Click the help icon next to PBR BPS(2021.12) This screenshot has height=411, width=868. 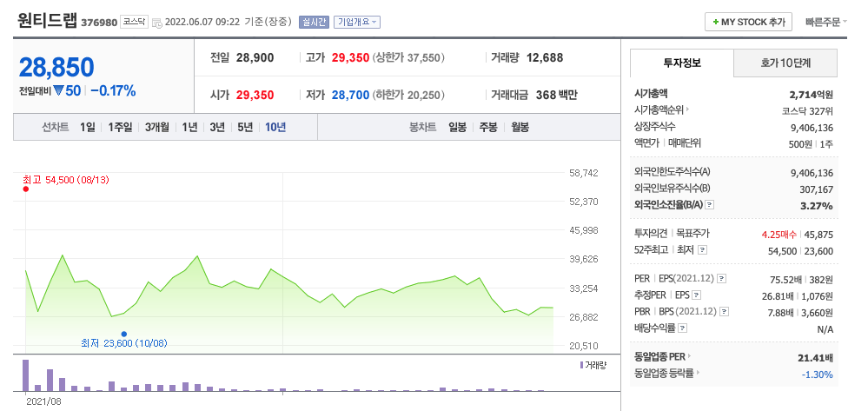coord(724,312)
